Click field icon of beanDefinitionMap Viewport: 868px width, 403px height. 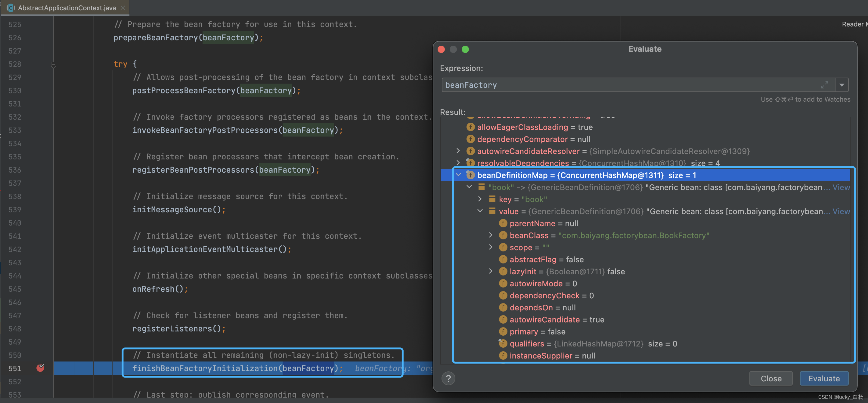[x=470, y=175]
